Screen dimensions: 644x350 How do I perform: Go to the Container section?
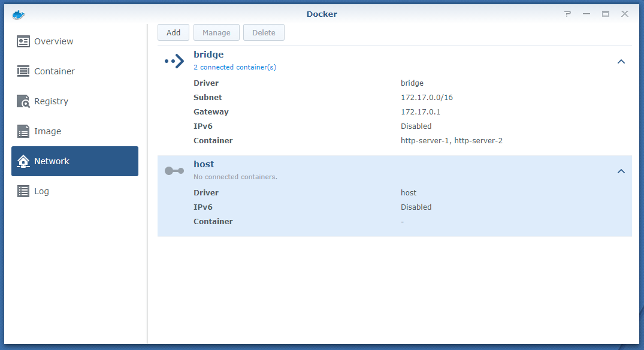[75, 71]
